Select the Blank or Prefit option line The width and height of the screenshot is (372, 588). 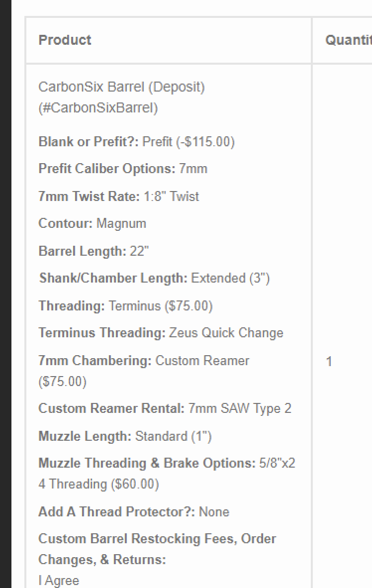pos(136,142)
